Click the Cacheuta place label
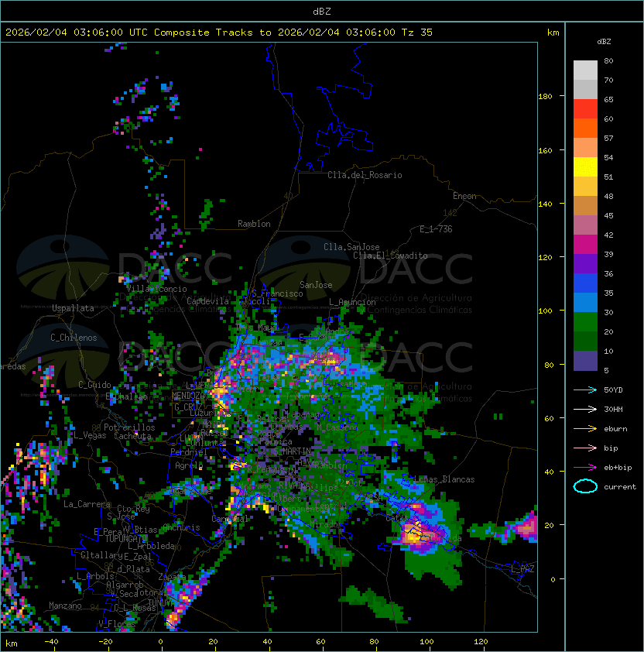The height and width of the screenshot is (652, 644). (x=132, y=436)
